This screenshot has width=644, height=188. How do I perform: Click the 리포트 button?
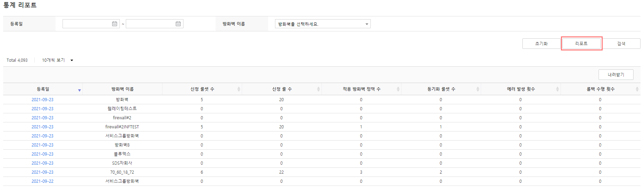[581, 44]
